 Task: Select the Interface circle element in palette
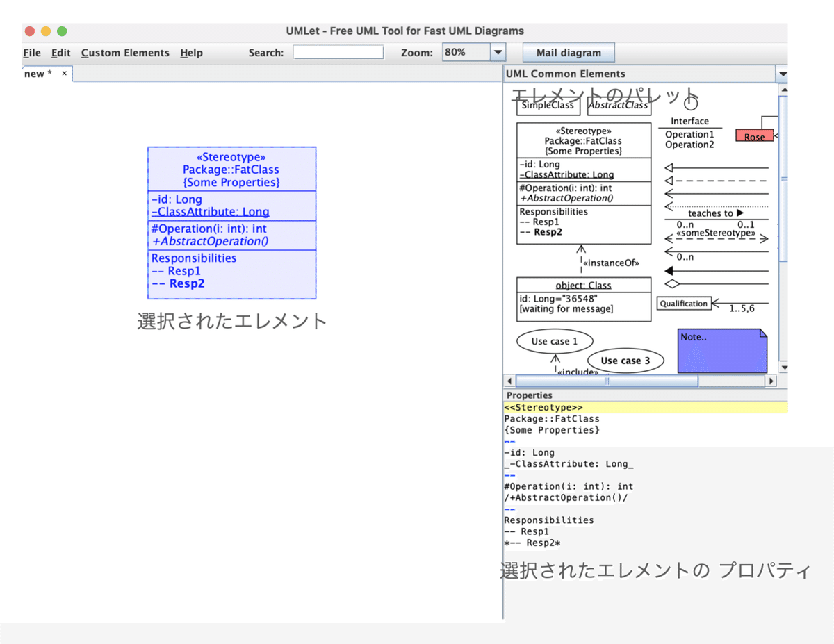(690, 104)
